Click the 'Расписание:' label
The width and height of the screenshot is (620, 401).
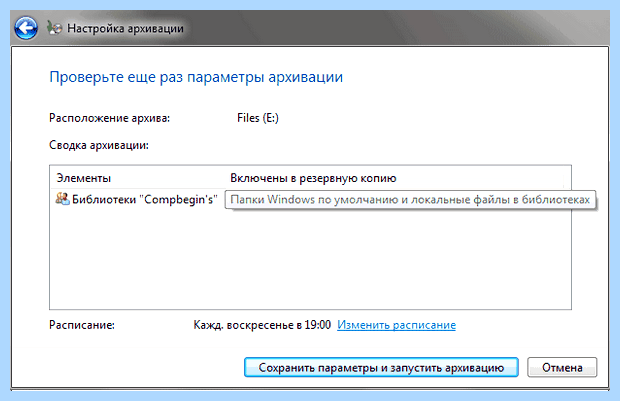coord(82,325)
